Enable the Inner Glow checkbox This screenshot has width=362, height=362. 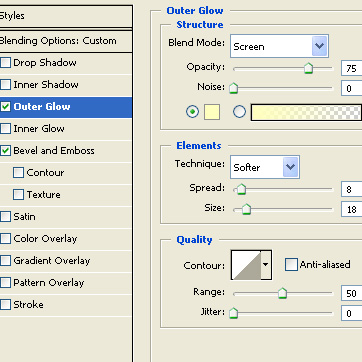point(5,129)
